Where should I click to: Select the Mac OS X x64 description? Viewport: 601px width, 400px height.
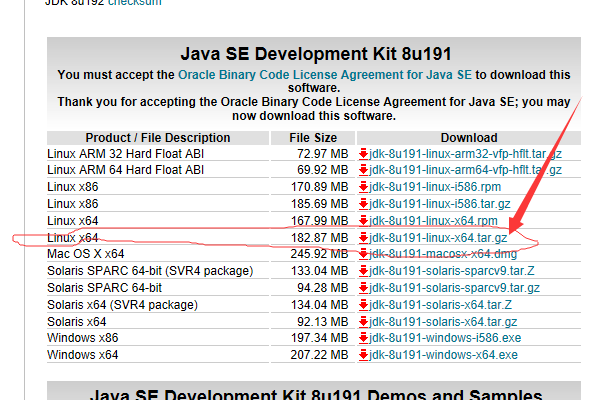click(85, 254)
